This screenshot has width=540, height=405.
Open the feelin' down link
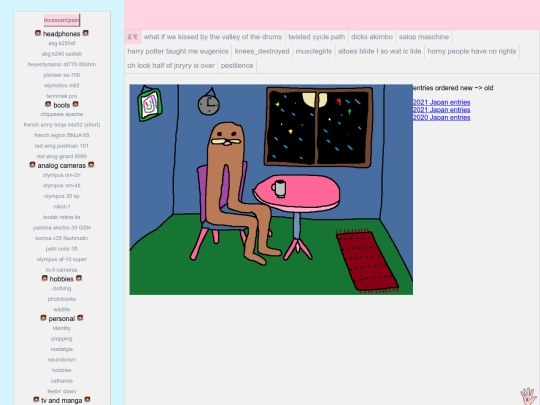click(62, 391)
